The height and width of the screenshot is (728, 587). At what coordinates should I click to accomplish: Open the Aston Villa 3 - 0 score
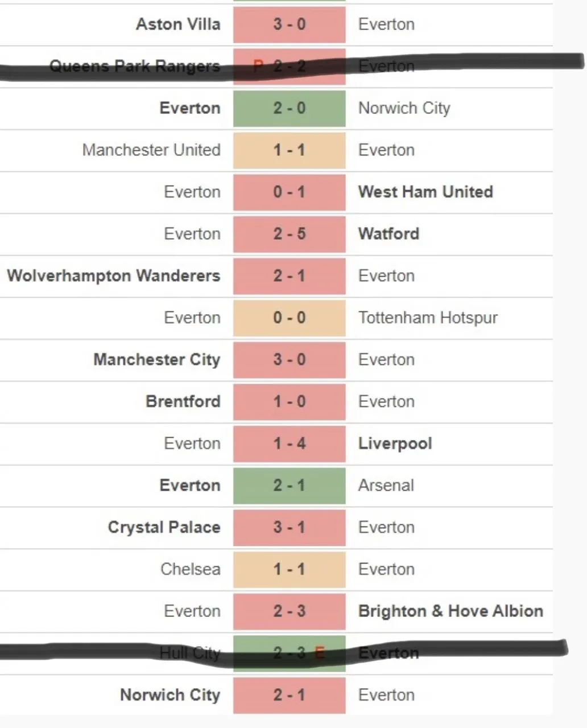289,24
